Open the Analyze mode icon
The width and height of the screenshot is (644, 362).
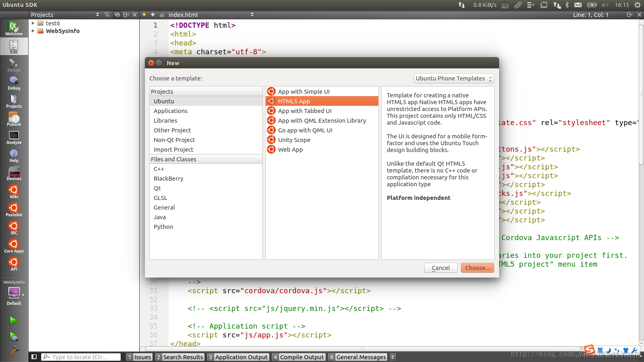coord(14,137)
